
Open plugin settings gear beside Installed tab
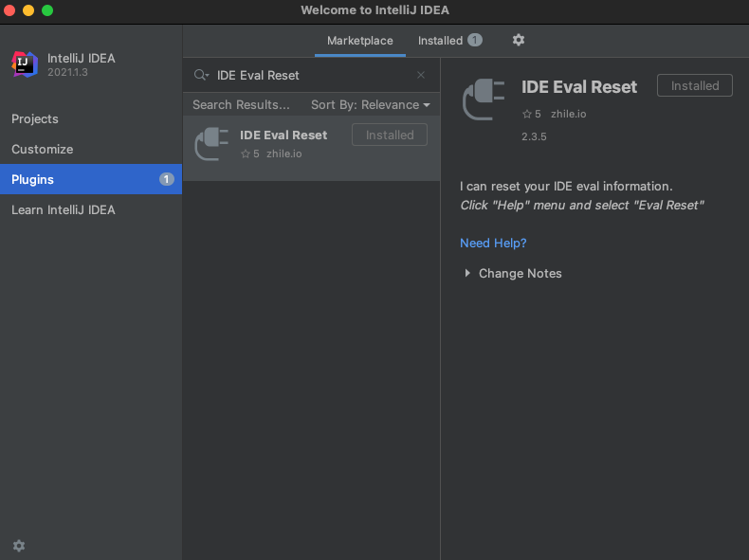pyautogui.click(x=518, y=40)
